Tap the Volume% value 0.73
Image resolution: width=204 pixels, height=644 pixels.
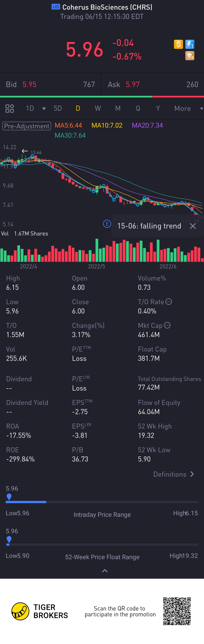(144, 288)
